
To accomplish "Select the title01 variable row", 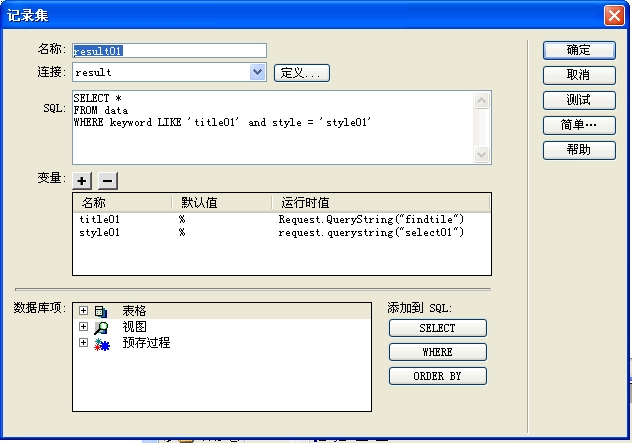I will (x=100, y=218).
